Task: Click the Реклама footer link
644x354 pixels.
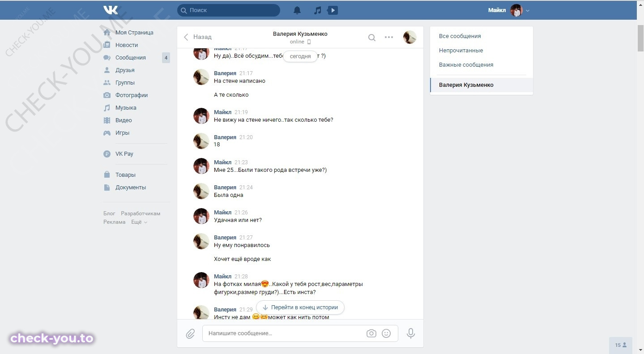Action: [115, 222]
